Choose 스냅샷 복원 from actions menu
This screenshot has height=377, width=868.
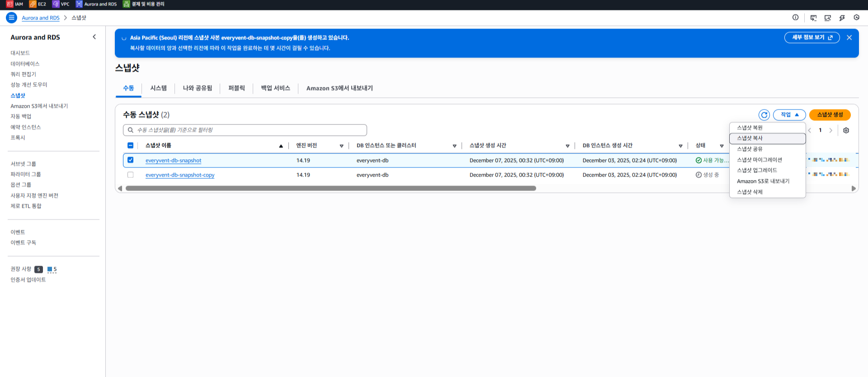pos(767,128)
